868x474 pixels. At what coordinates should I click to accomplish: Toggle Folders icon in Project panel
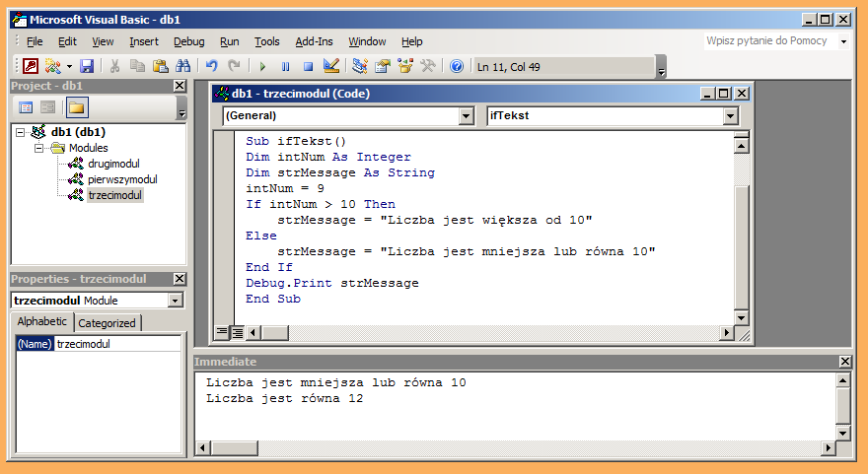coord(77,107)
